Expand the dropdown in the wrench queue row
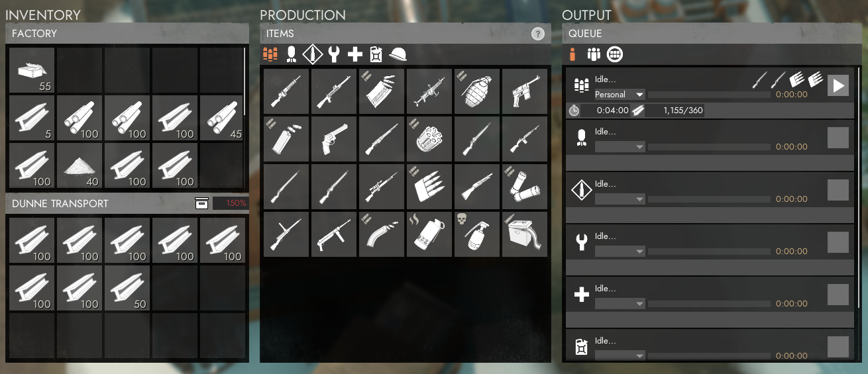Screen dimensions: 868x374 pos(620,252)
